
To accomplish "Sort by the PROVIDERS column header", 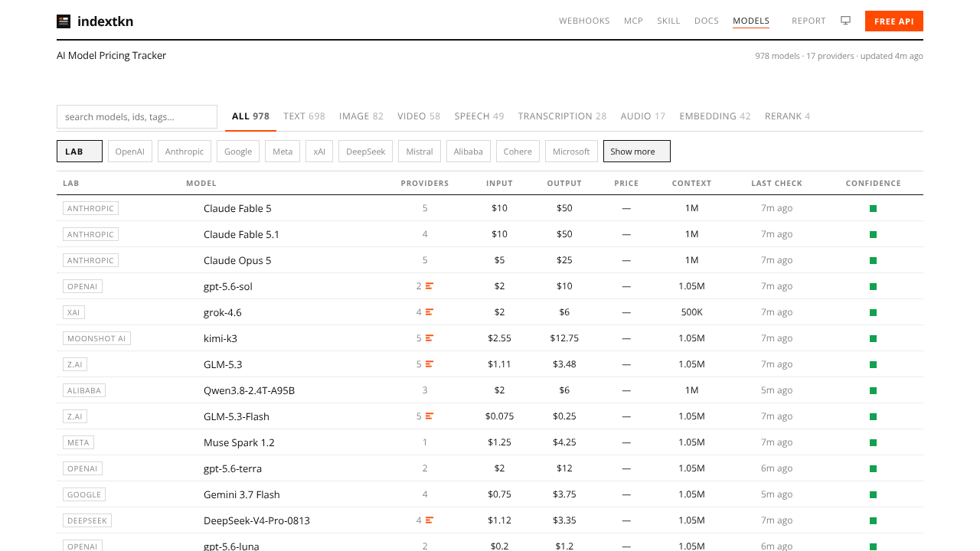I will [x=425, y=183].
